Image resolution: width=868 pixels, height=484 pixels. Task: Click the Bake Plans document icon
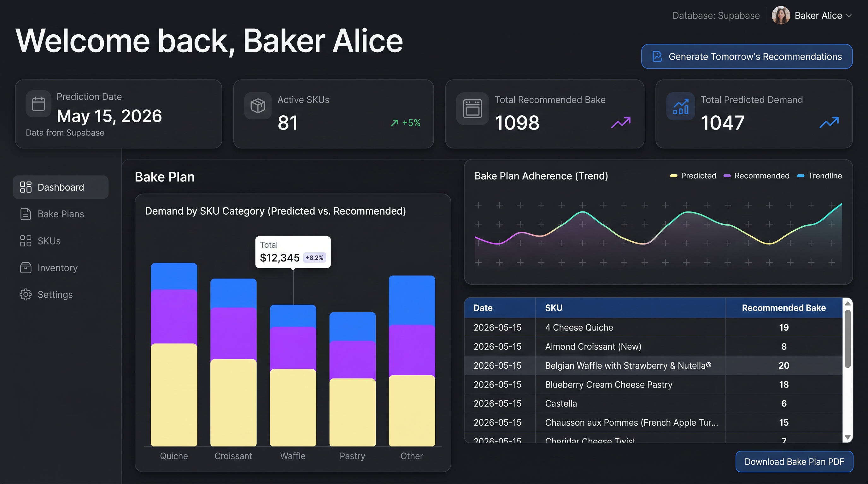tap(26, 214)
